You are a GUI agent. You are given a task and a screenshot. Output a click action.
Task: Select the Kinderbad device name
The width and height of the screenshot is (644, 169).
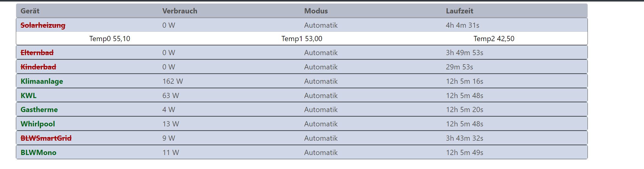38,67
